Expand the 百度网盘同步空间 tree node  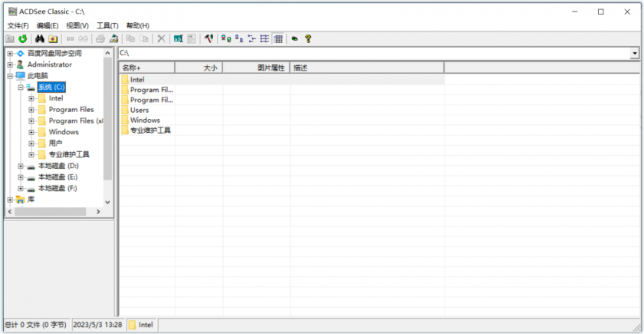click(x=10, y=54)
